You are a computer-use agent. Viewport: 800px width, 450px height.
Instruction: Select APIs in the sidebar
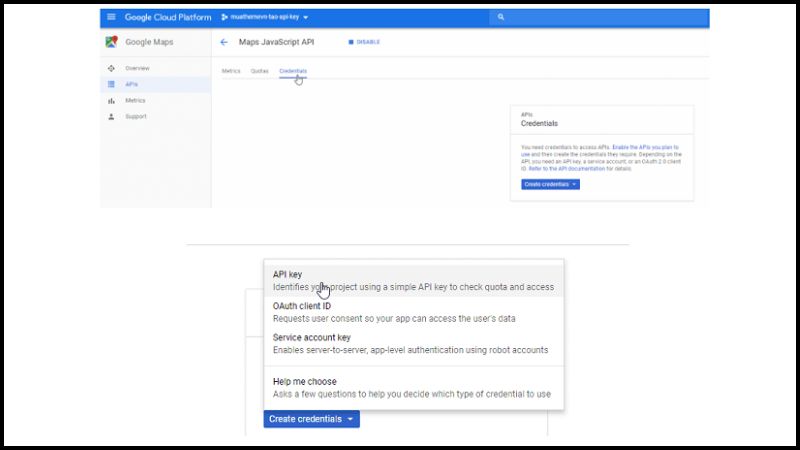[x=156, y=84]
